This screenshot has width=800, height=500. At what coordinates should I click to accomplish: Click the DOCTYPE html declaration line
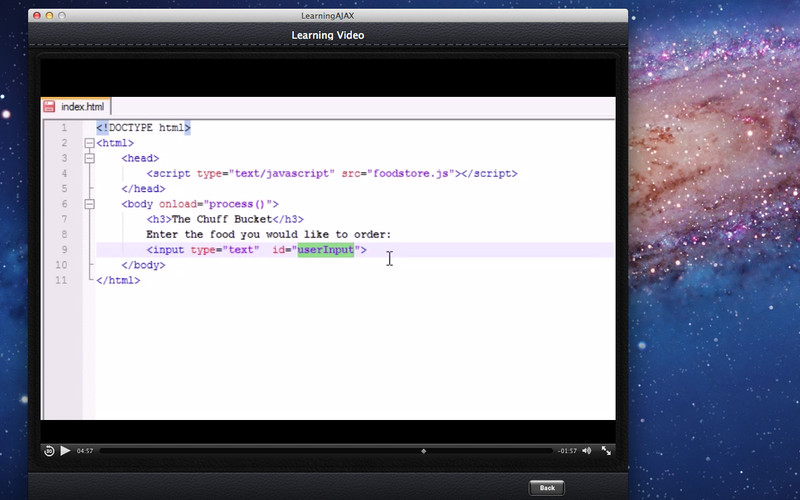coord(143,128)
